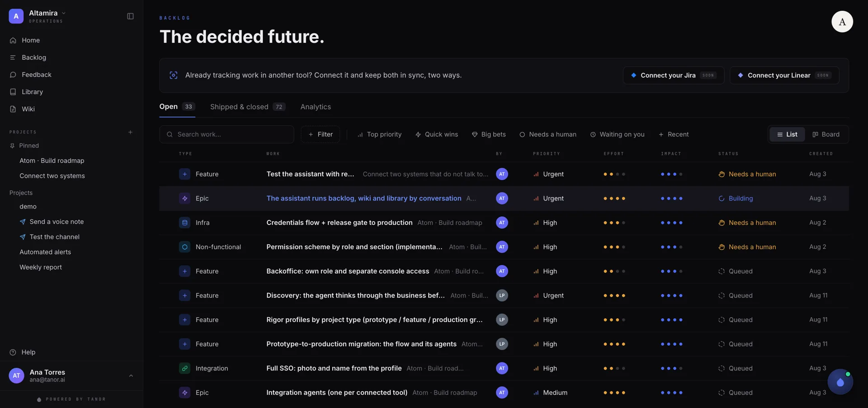Switch to Analytics tab

[316, 107]
